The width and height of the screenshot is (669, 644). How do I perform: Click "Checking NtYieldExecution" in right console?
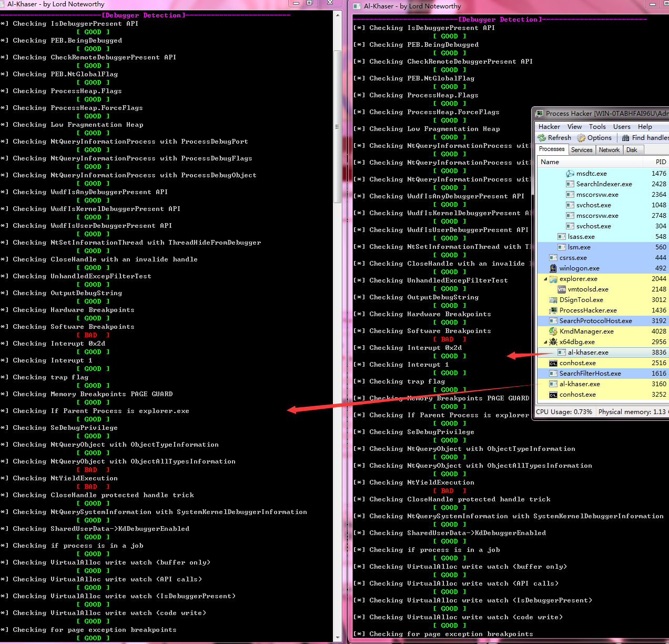[422, 482]
